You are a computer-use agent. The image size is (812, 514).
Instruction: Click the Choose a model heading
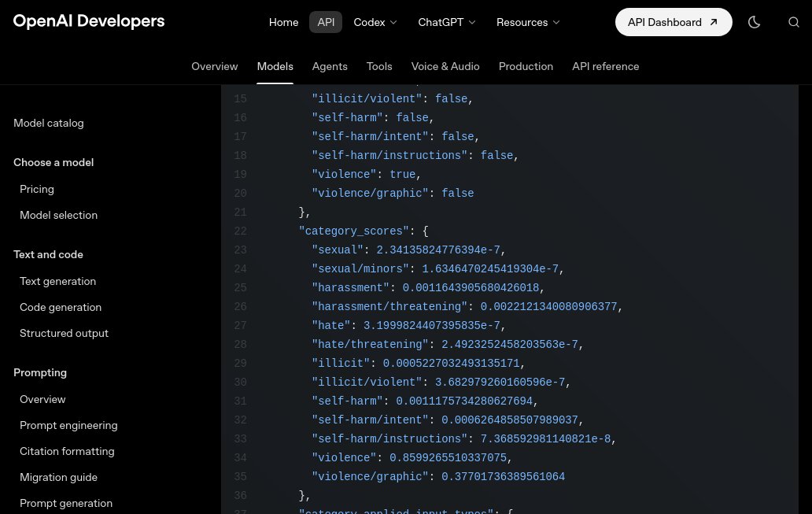[54, 162]
